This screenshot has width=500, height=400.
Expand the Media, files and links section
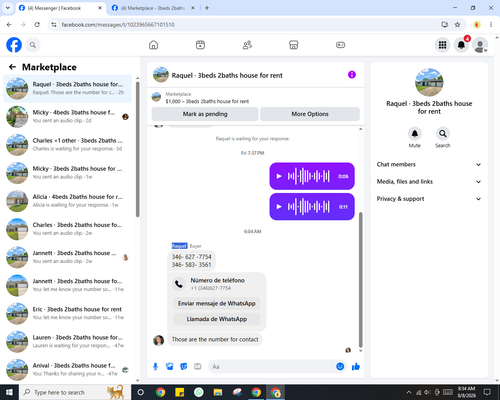point(429,182)
